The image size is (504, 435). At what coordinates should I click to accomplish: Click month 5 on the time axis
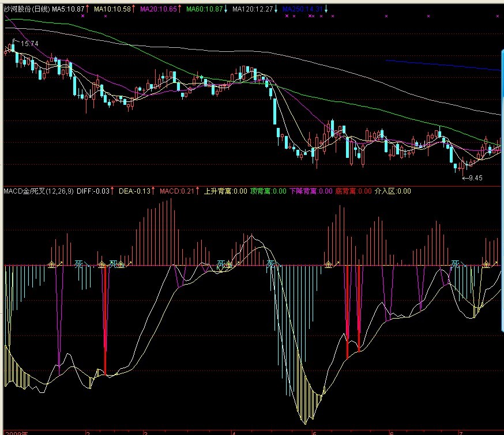pyautogui.click(x=315, y=432)
